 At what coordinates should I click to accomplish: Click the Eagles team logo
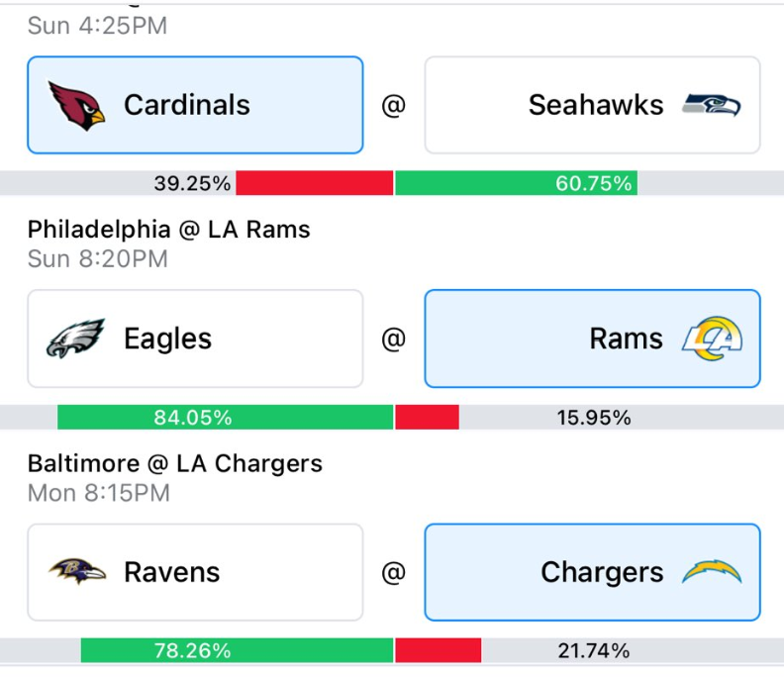click(75, 339)
